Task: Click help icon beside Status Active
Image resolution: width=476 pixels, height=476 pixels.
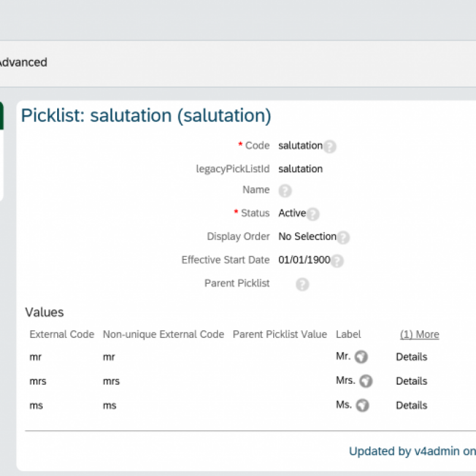Action: pos(313,214)
